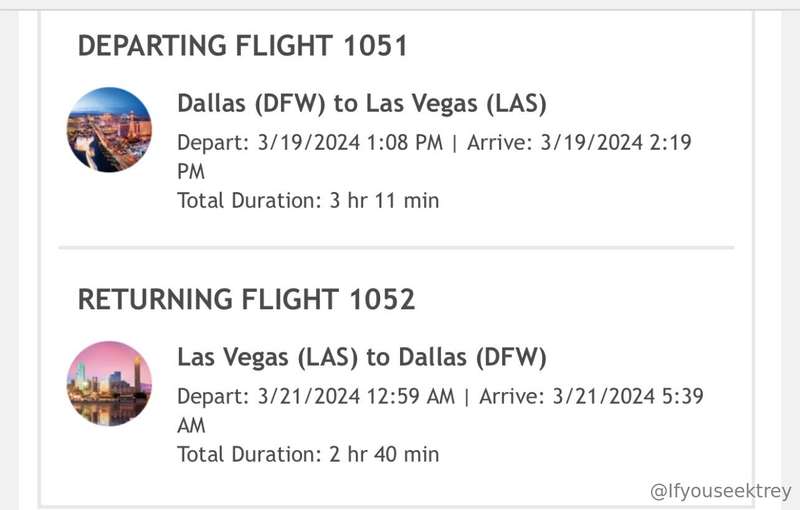
Task: Select the Returning Flight 1052 heading
Action: (246, 299)
